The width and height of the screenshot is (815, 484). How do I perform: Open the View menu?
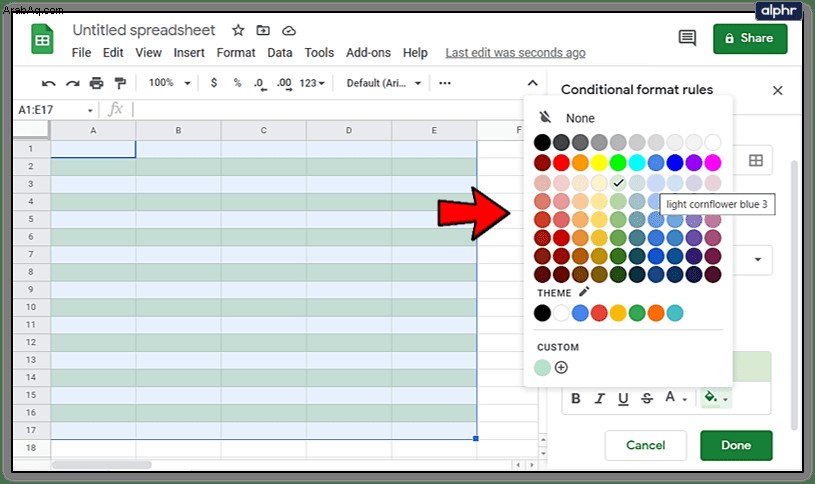[148, 53]
